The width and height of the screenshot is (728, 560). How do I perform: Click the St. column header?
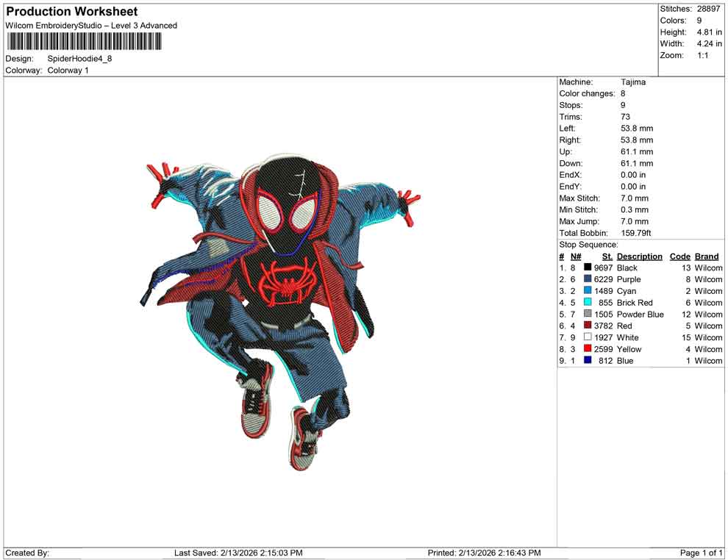coord(607,256)
